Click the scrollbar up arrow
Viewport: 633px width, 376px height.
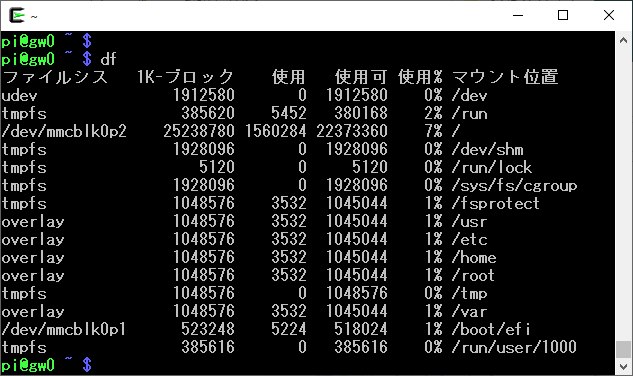click(x=623, y=40)
